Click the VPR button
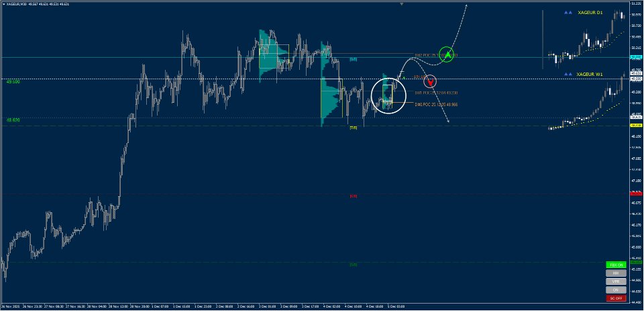This screenshot has height=311, width=644. click(x=616, y=281)
